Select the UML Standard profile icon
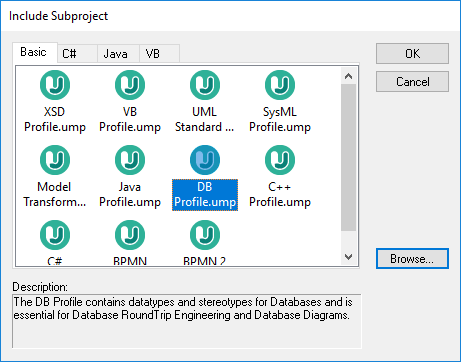Viewport: 461px width, 362px height. 205,85
